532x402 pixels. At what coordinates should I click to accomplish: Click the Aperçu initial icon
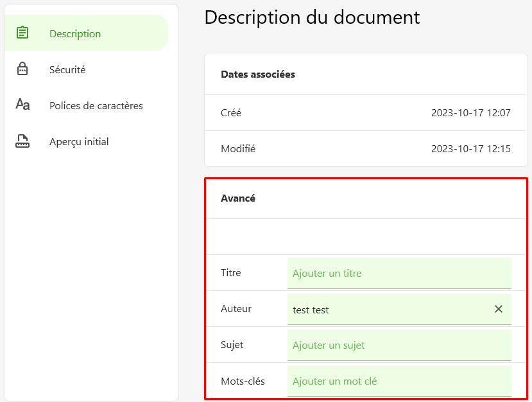(x=22, y=141)
